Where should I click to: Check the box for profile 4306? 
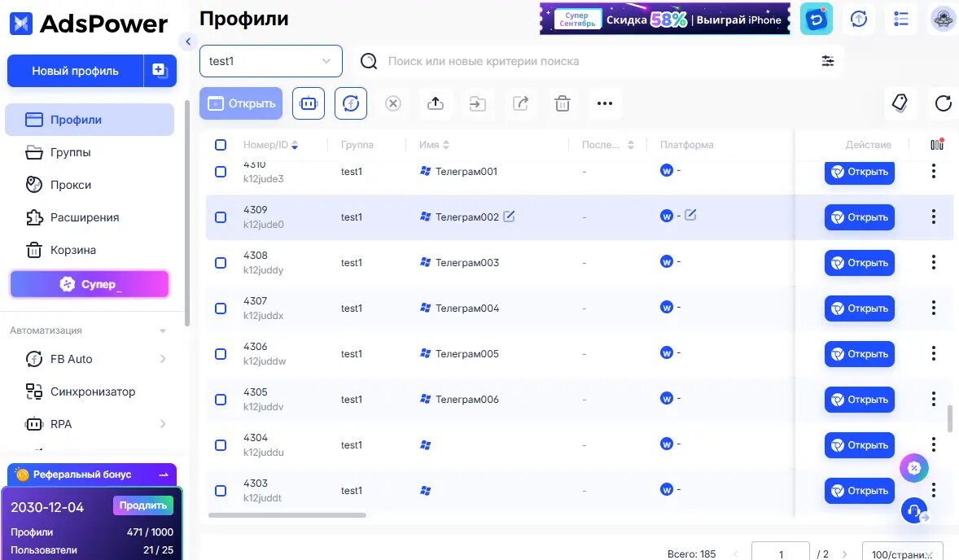pyautogui.click(x=221, y=354)
